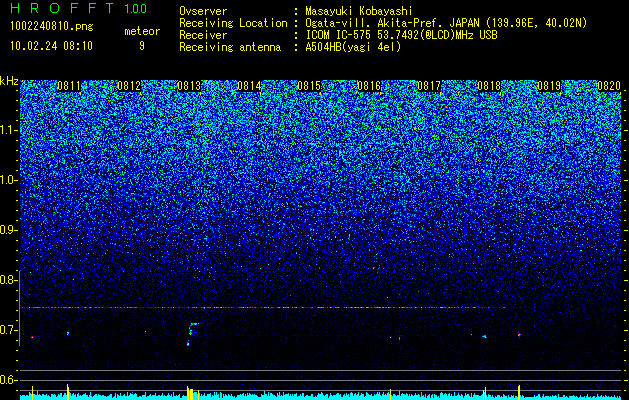
Task: Select antenna text A504HB(yagi 4el)
Action: [353, 47]
